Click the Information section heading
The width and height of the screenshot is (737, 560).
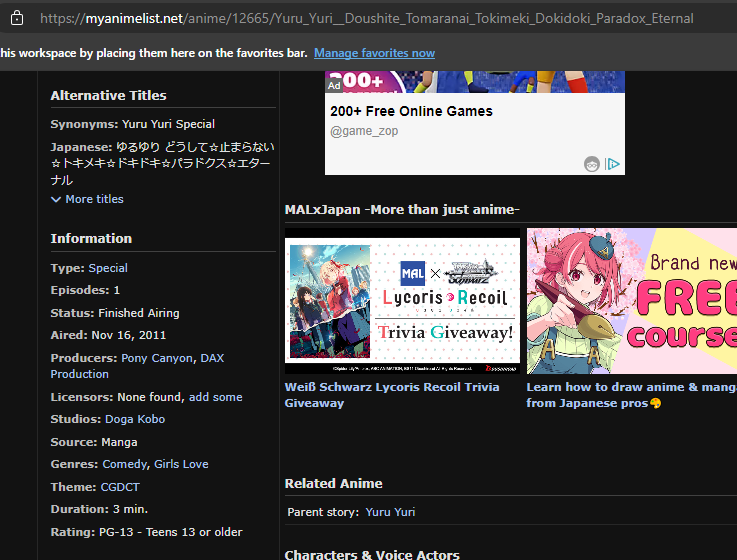pos(91,238)
